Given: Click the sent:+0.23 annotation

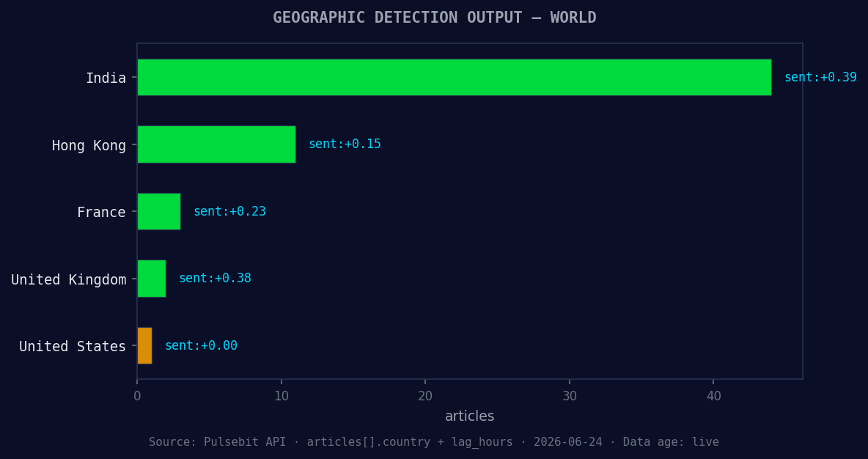Looking at the screenshot, I should 229,211.
